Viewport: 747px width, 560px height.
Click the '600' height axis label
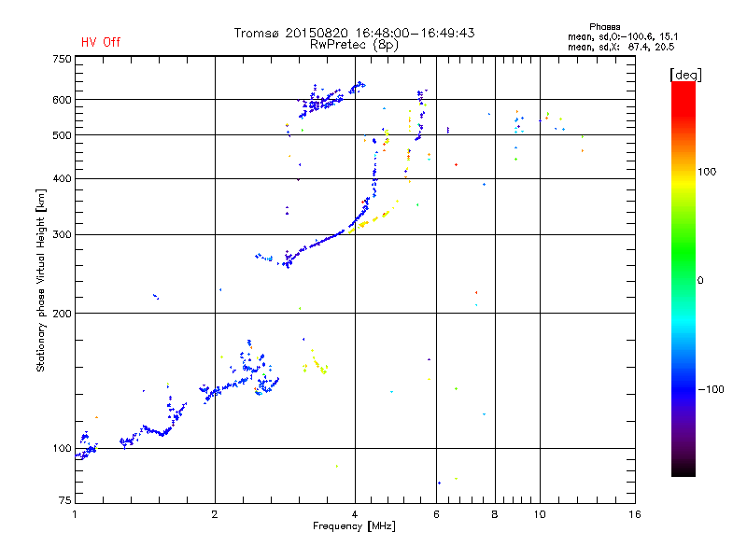pyautogui.click(x=62, y=100)
